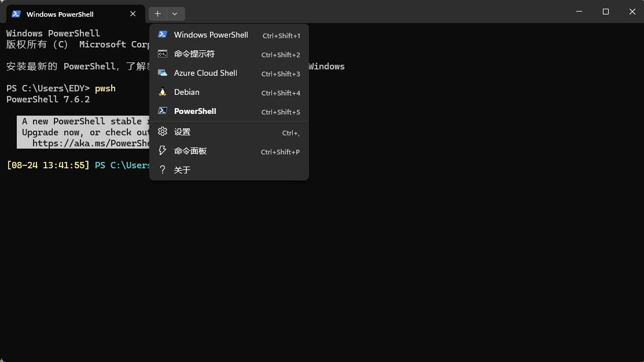Image resolution: width=644 pixels, height=362 pixels.
Task: Click the 'A new PowerShell stable' notice line
Action: point(86,121)
